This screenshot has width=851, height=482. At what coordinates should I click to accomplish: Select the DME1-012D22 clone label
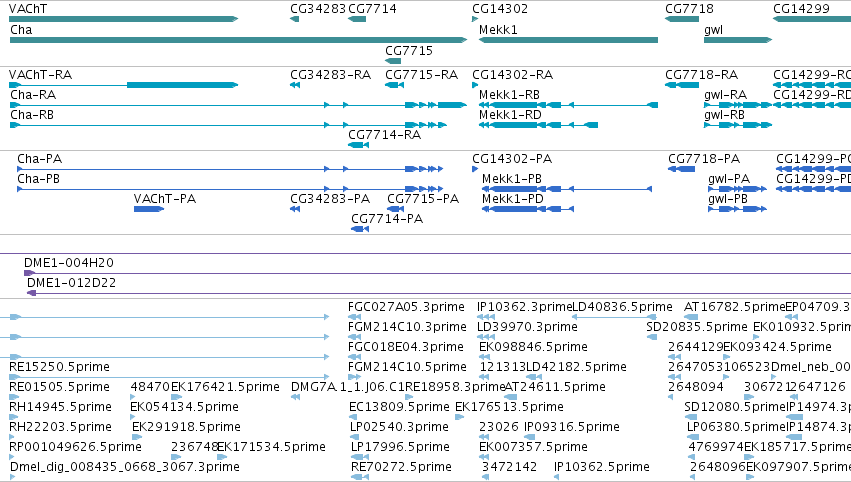click(x=72, y=283)
